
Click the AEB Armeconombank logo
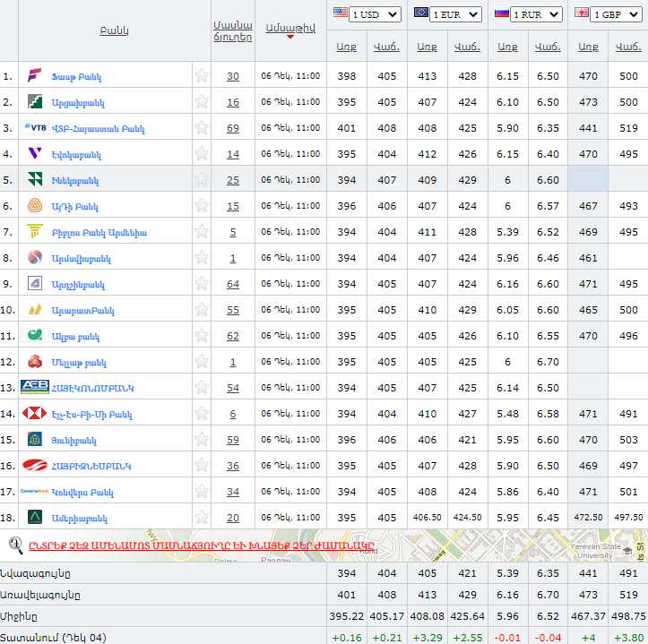tap(35, 387)
